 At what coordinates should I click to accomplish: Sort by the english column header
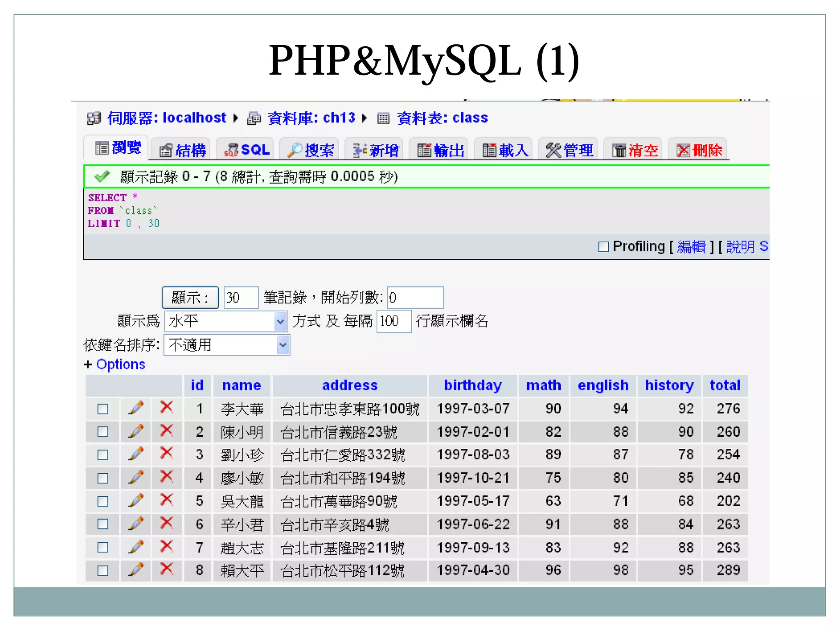coord(603,385)
